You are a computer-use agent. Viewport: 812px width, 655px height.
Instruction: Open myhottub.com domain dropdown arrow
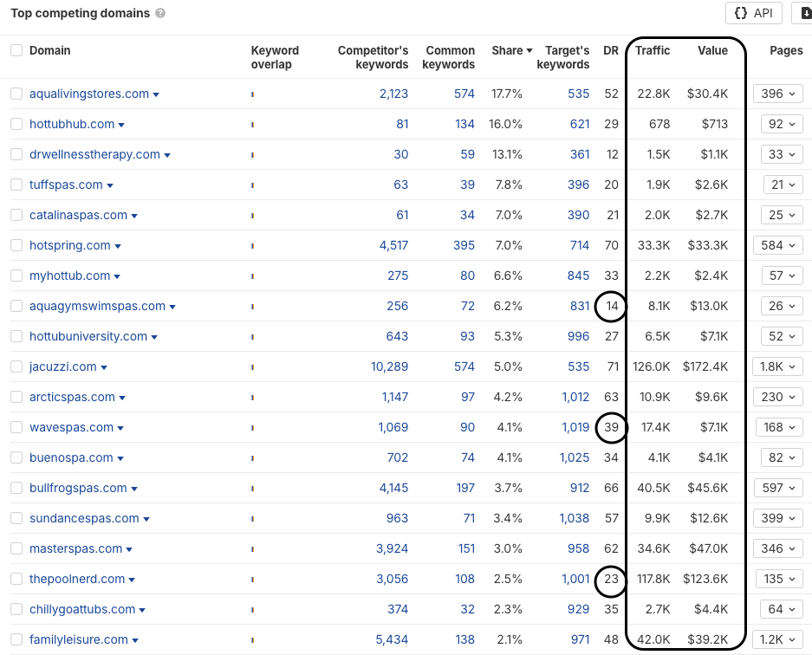117,276
